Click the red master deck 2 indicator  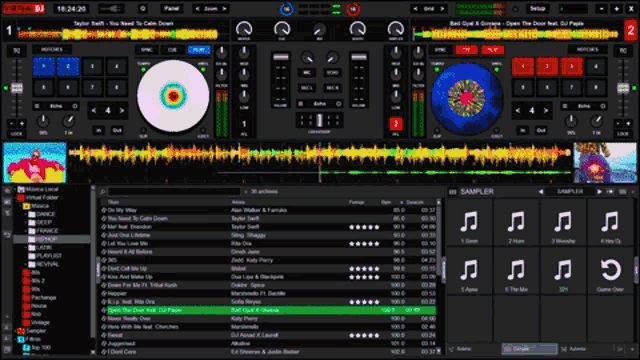pyautogui.click(x=353, y=9)
